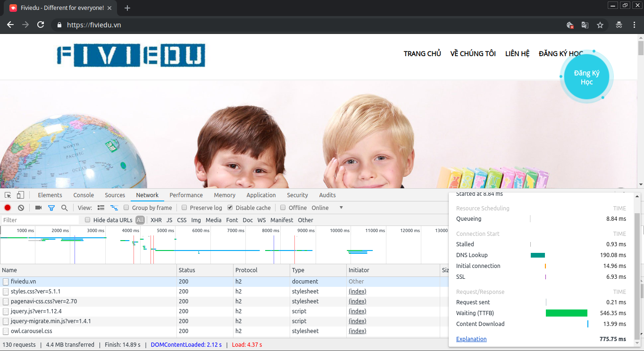The height and width of the screenshot is (351, 644).
Task: Open the Sources tab
Action: 115,195
